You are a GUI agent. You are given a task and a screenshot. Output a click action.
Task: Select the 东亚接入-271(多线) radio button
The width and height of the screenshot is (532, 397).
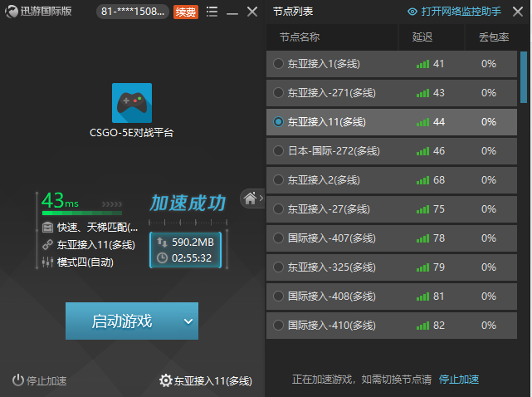(278, 93)
